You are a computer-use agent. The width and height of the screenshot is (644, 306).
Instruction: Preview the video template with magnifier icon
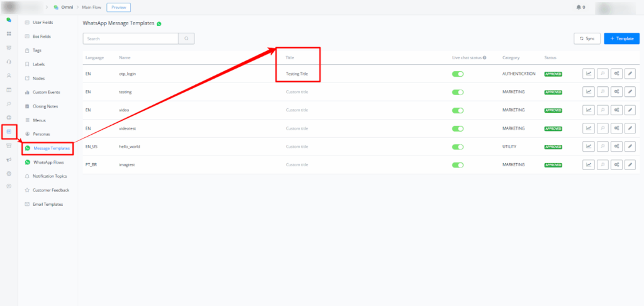pyautogui.click(x=602, y=110)
